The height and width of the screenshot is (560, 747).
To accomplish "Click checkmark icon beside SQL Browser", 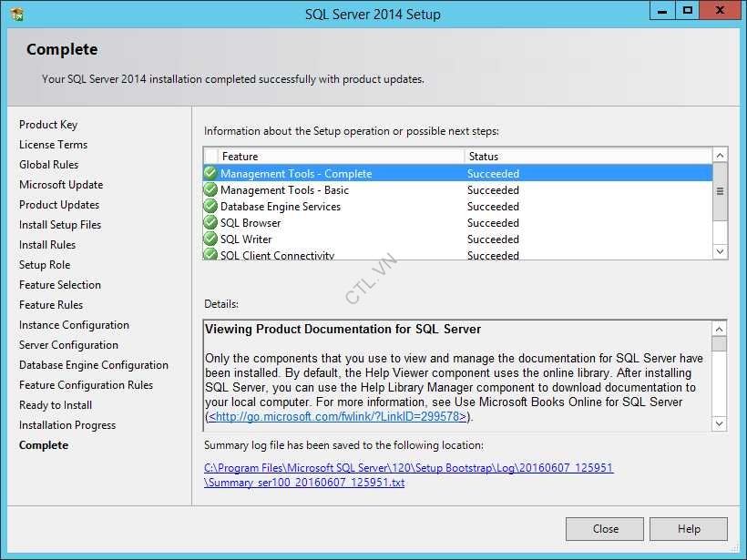I will (x=209, y=222).
